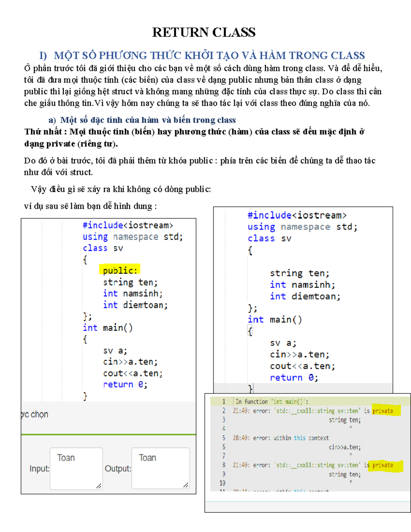Grab the resize handle of the Input box
This screenshot has width=411, height=532.
point(99,486)
